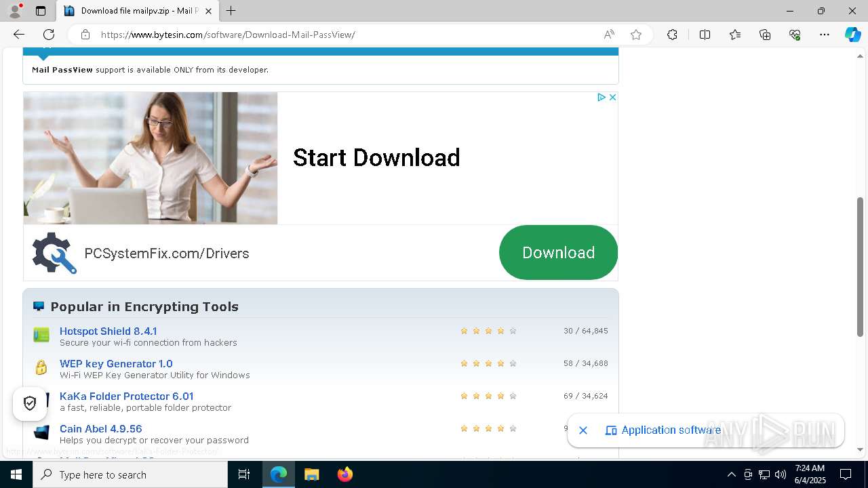Open Browser essentials heart icon
Image resolution: width=868 pixels, height=488 pixels.
click(x=795, y=35)
